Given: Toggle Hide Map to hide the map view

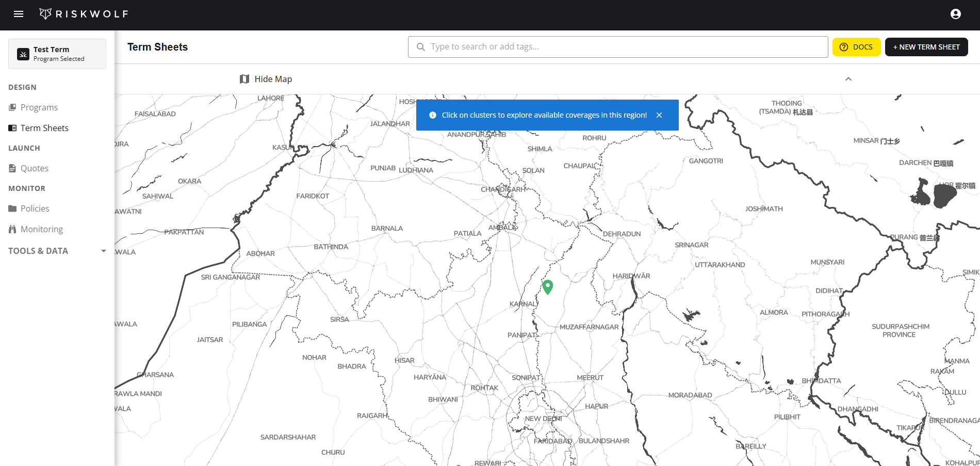Looking at the screenshot, I should click(265, 78).
